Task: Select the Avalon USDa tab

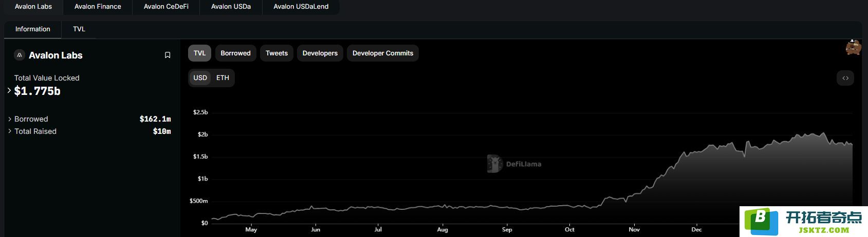Action: 231,7
